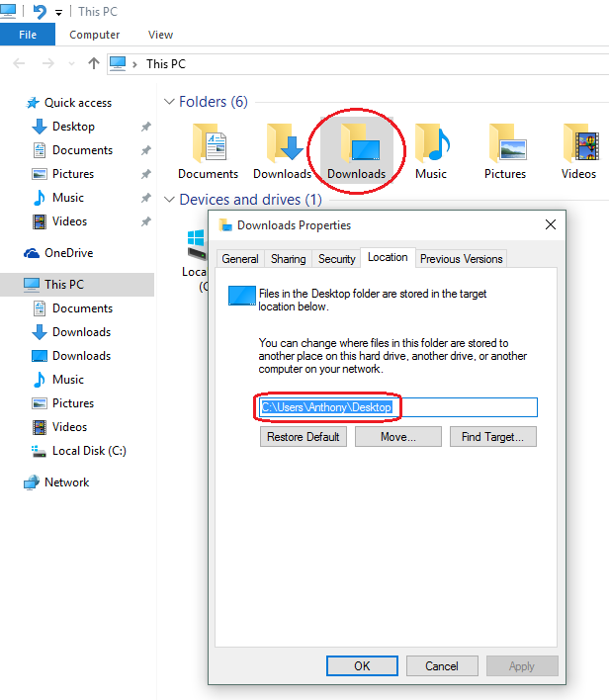Open the Recent locations dropdown arrow
Image resolution: width=609 pixels, height=700 pixels.
[71, 64]
